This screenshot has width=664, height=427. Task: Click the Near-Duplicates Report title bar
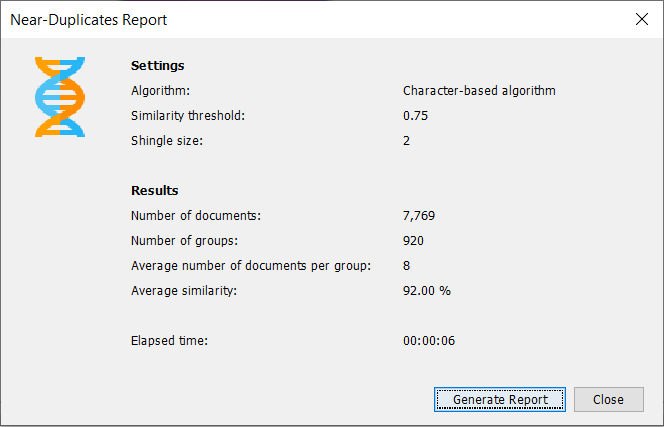(300, 19)
